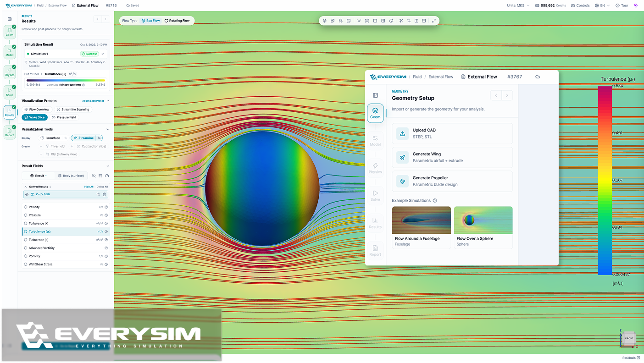Select the Rotating Flow type tab

pos(177,21)
